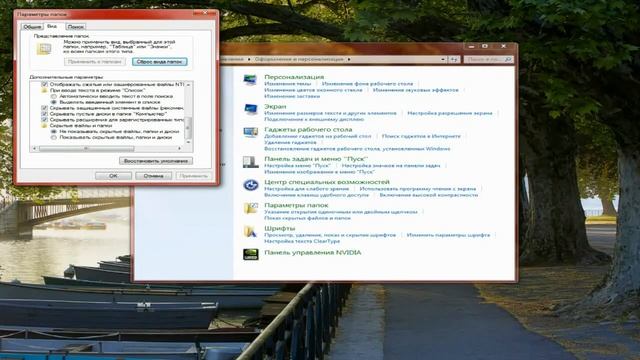
Task: Open 'Настройка значков на панели задач' link
Action: [x=391, y=166]
